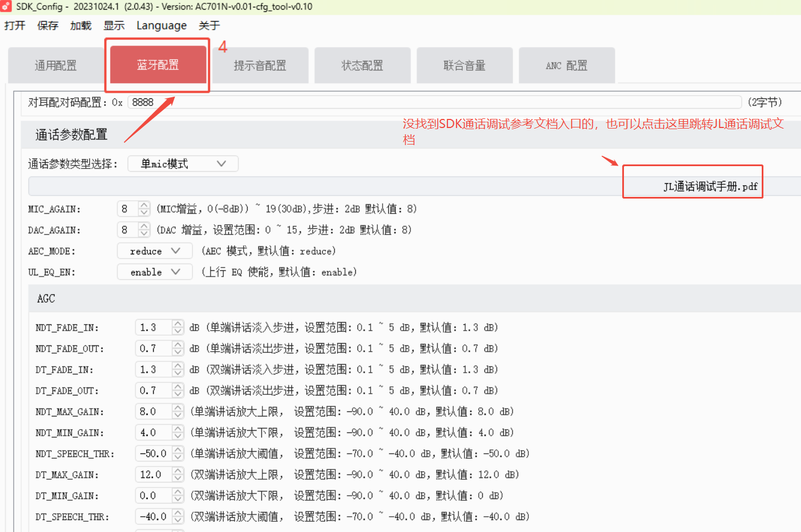Switch to the 联合音量 tab
The height and width of the screenshot is (532, 801).
[465, 65]
